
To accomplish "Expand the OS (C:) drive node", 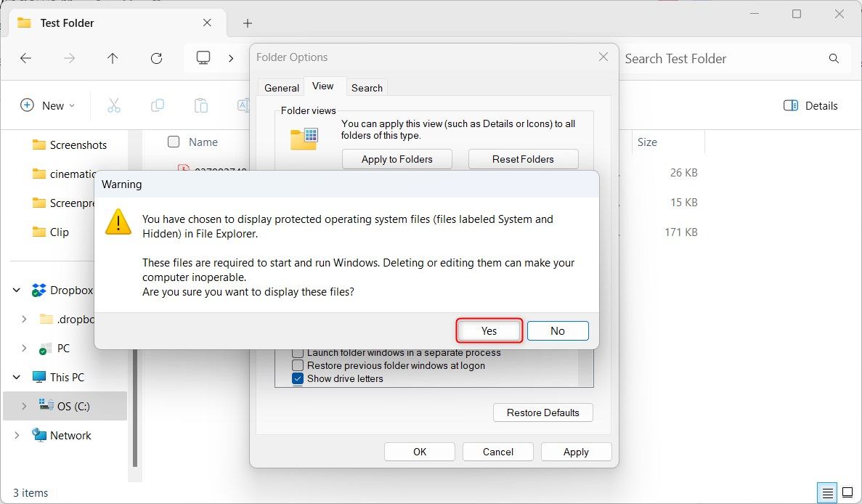I will tap(24, 406).
